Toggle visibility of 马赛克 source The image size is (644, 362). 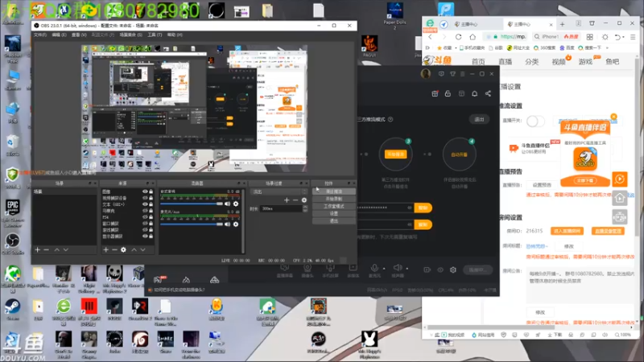145,211
